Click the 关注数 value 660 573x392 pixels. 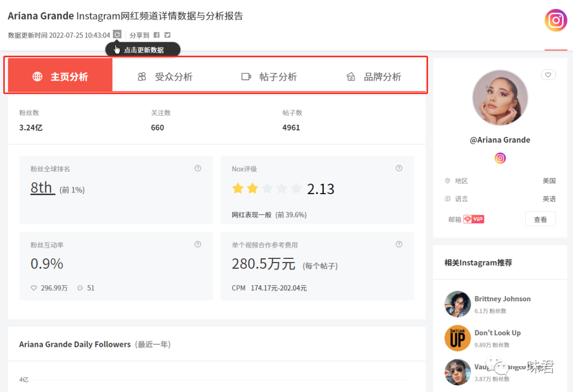tap(158, 127)
